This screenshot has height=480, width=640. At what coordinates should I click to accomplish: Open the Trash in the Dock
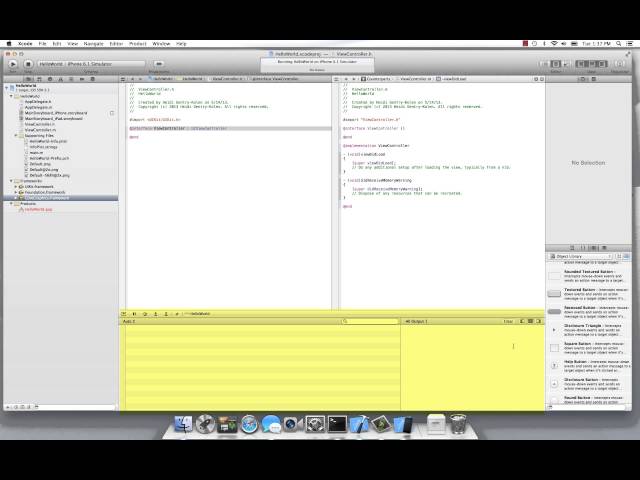coord(458,424)
